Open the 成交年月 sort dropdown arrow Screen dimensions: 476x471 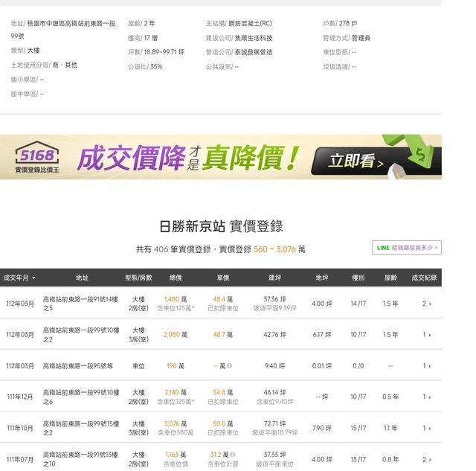coord(33,278)
